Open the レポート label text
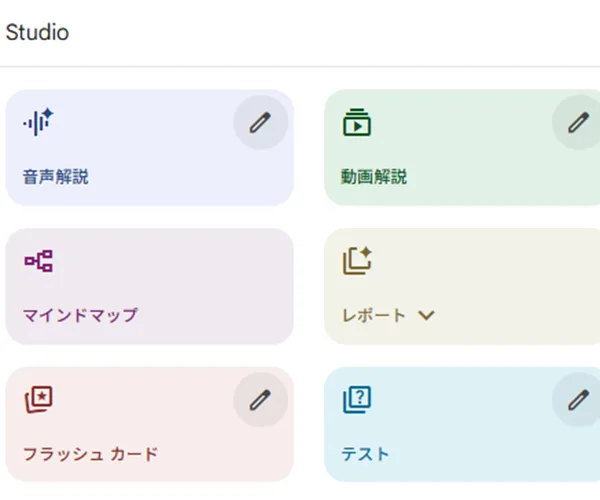 point(374,316)
